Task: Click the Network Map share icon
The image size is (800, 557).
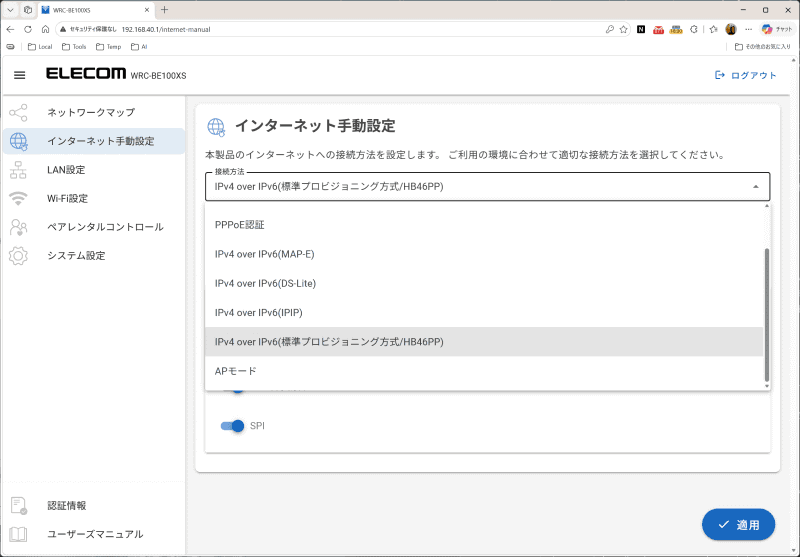Action: [x=18, y=113]
